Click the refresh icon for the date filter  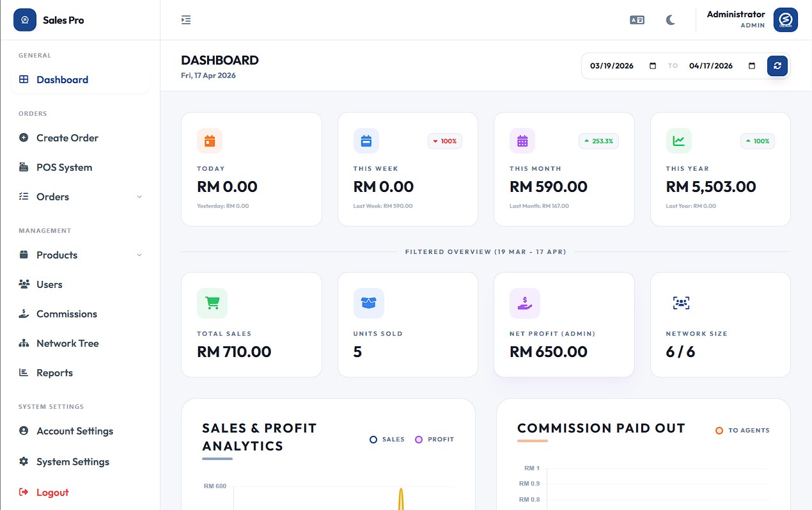777,65
